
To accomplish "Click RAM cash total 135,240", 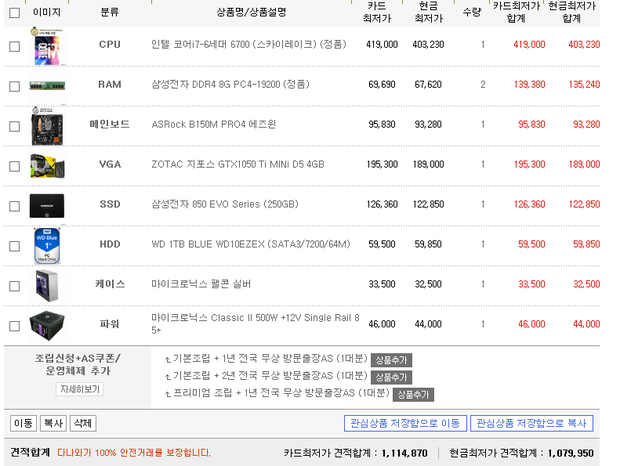I will [x=584, y=84].
